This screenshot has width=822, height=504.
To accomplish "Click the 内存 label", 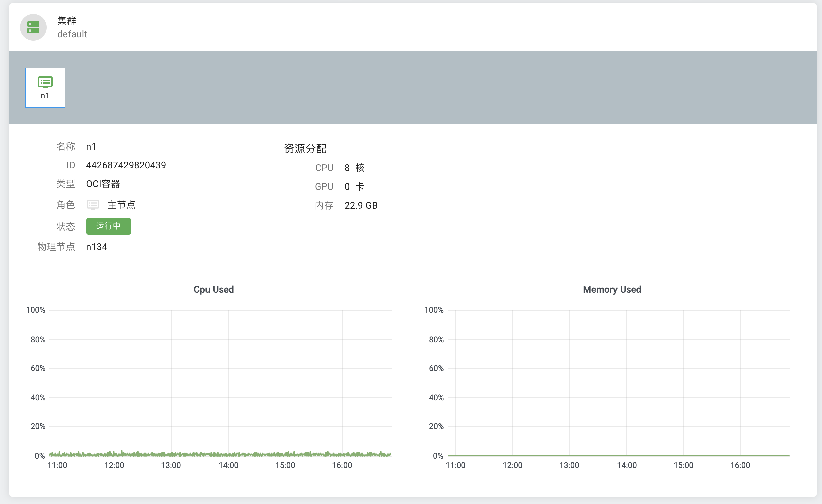I will coord(324,205).
